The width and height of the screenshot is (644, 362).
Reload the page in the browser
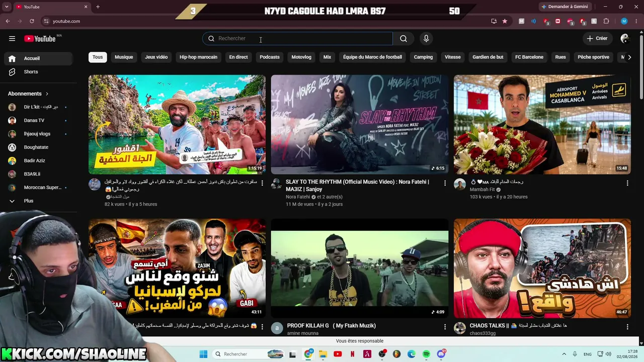click(x=32, y=21)
